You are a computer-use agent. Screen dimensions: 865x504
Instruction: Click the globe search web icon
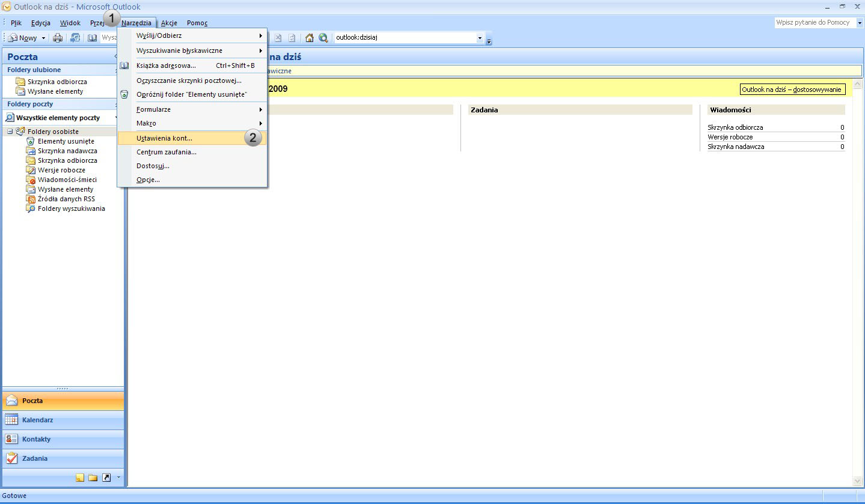pos(323,38)
